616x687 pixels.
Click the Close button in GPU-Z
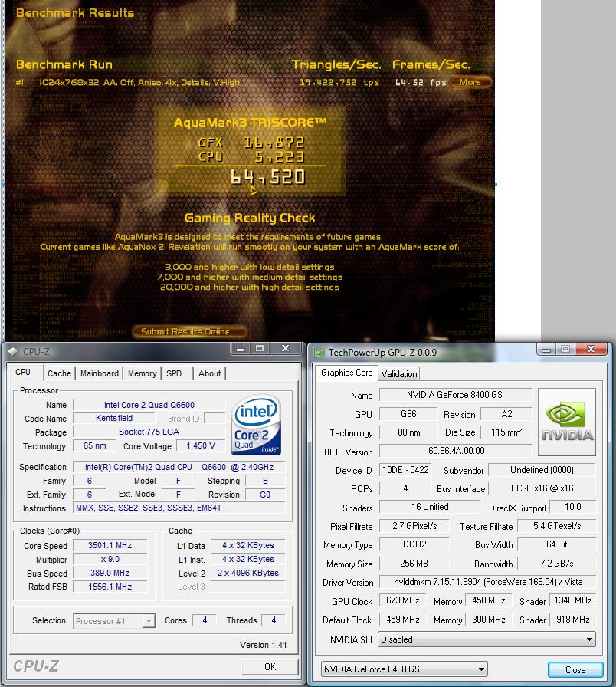[575, 670]
